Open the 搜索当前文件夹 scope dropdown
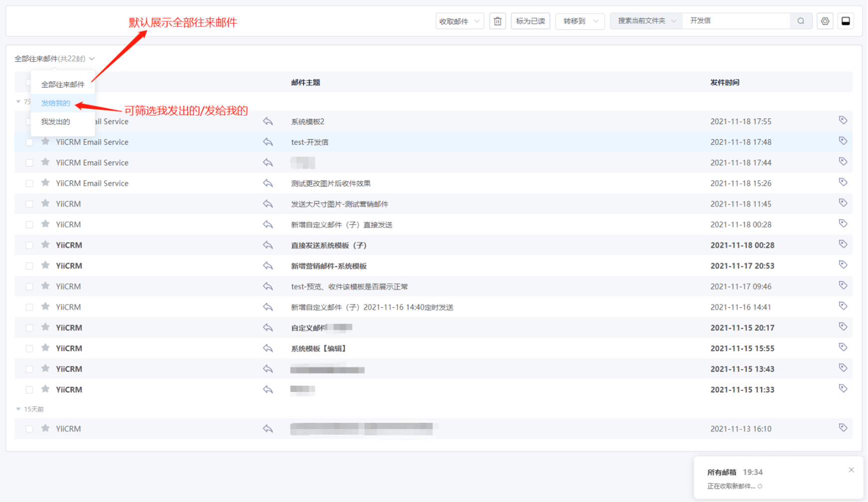Viewport: 868px width, 502px height. tap(647, 21)
